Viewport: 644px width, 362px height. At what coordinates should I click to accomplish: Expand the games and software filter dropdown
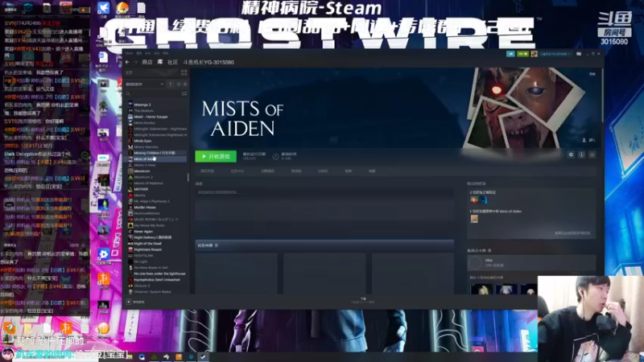[x=145, y=84]
